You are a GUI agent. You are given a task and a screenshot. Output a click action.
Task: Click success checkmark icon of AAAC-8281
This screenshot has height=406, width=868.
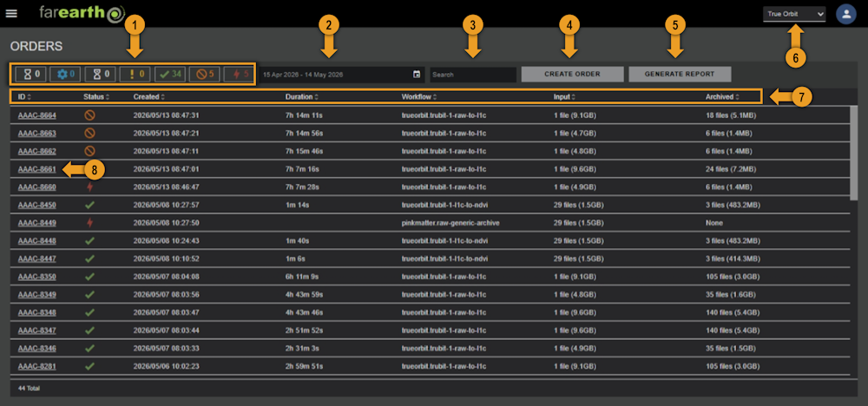pyautogui.click(x=89, y=366)
